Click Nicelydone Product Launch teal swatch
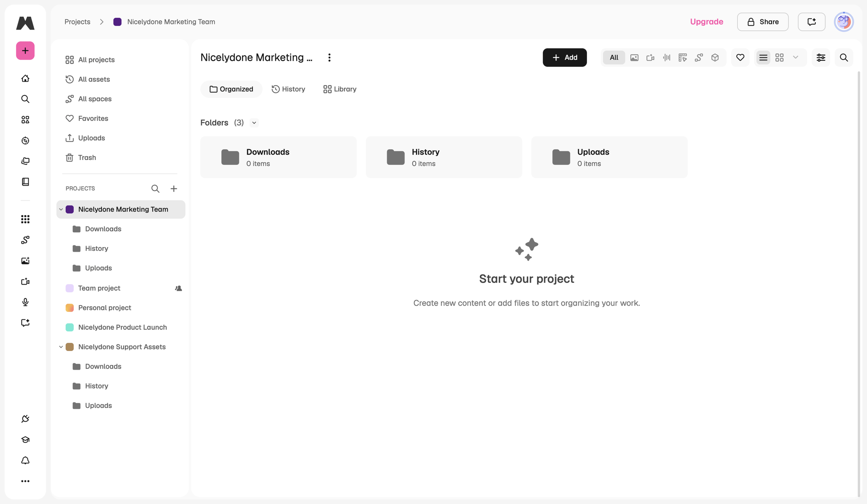The width and height of the screenshot is (867, 504). click(70, 327)
